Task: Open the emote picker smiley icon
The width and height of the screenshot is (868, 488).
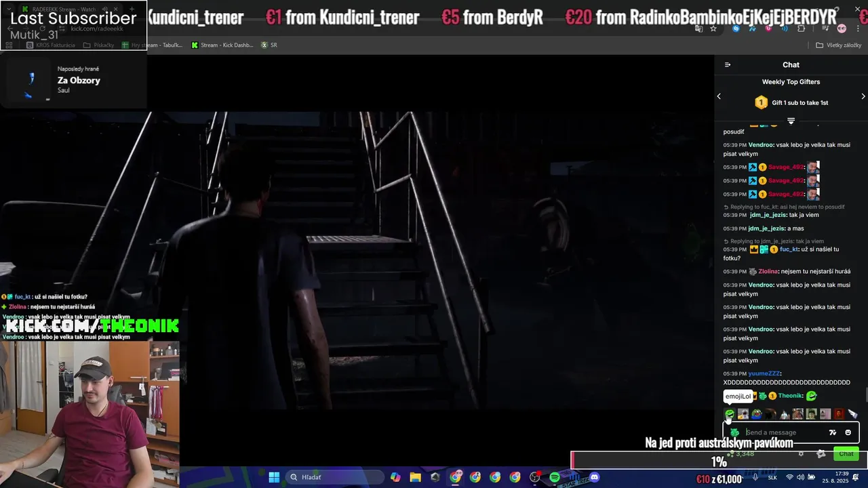Action: (848, 432)
